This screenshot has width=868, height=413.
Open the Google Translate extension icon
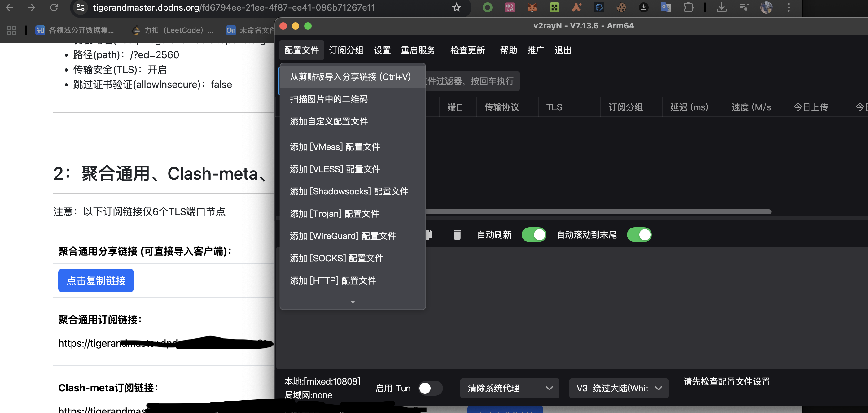tap(666, 7)
